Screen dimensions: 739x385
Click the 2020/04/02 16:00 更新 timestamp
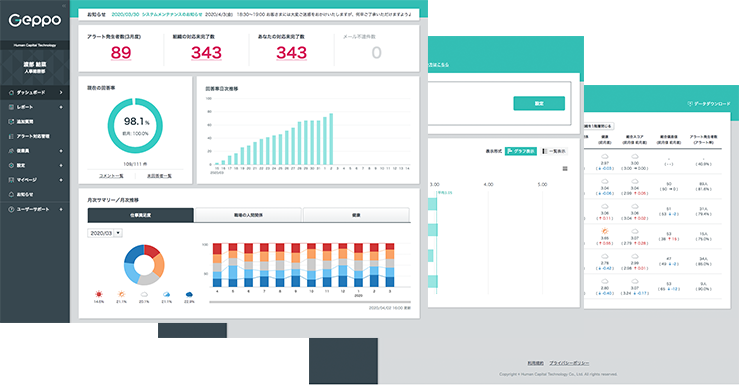click(x=389, y=308)
